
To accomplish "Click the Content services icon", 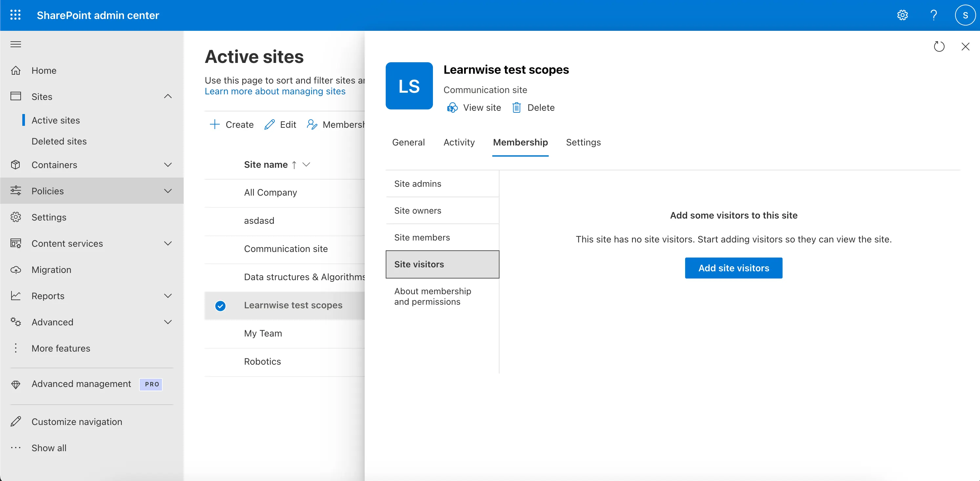I will click(x=16, y=243).
